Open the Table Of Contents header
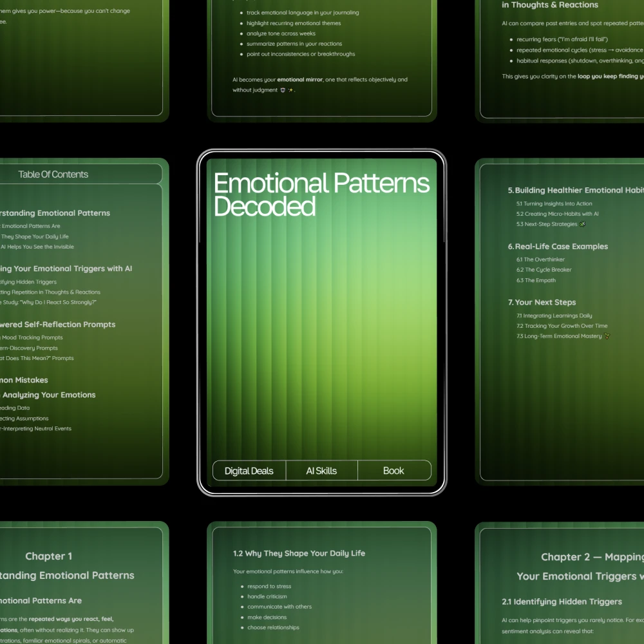The height and width of the screenshot is (644, 644). tap(53, 175)
